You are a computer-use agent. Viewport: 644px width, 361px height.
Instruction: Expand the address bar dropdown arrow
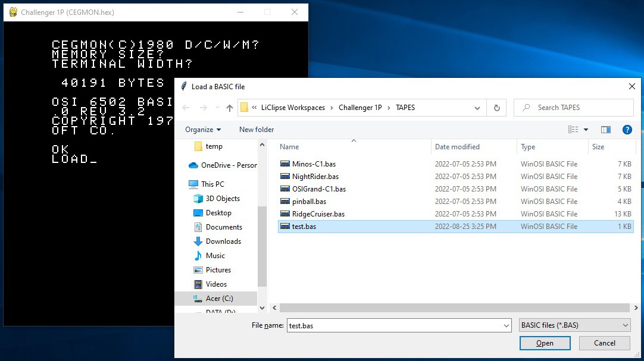pos(476,108)
